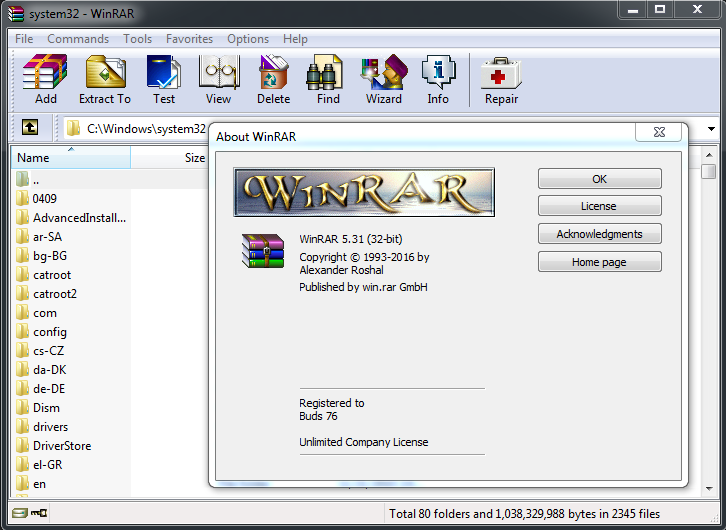Click the drive icon in status bar
This screenshot has height=530, width=726.
19,513
